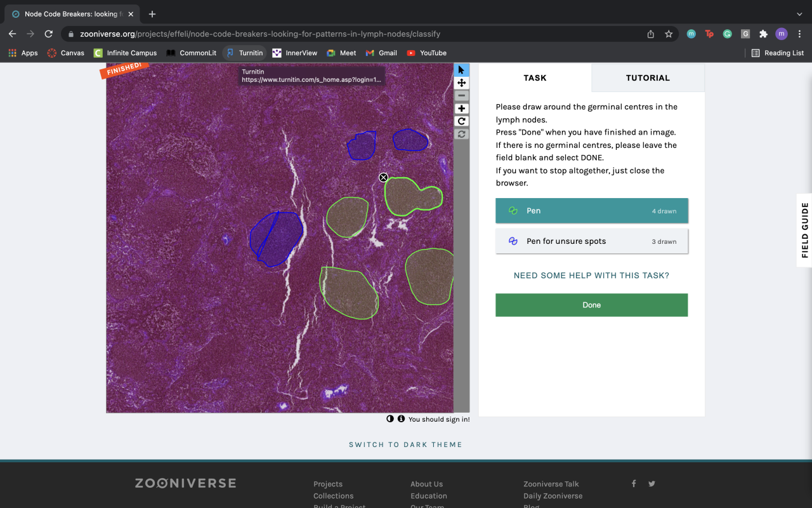Viewport: 812px width, 508px height.
Task: Reload the Zooniverse page
Action: click(48, 34)
